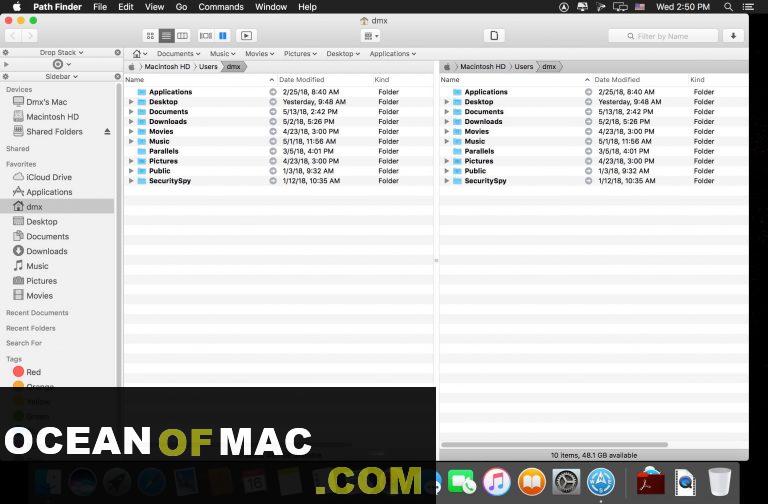
Task: Select Dmx's Mac in sidebar Devices
Action: pyautogui.click(x=47, y=102)
